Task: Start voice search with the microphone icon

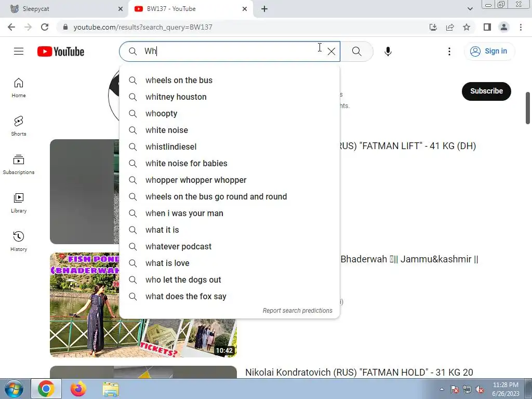Action: 388,51
